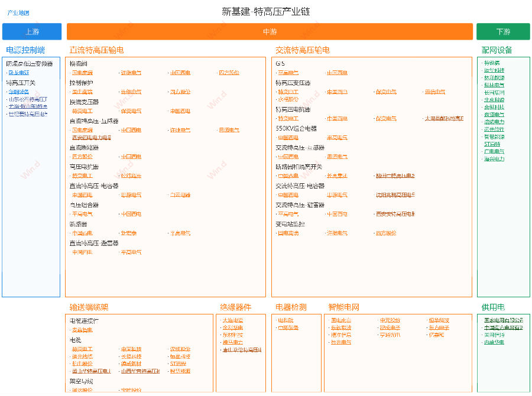Open 国电南瑞 under 变电站监控
The width and height of the screenshot is (532, 396).
tap(288, 233)
